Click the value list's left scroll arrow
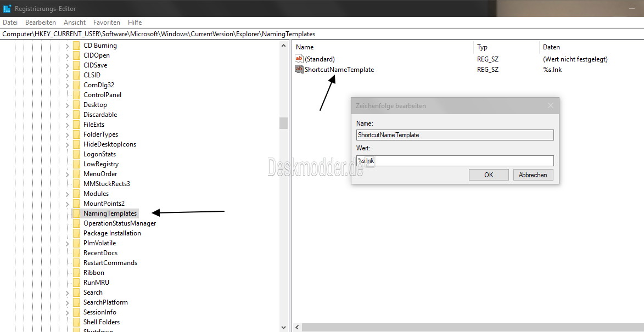This screenshot has width=644, height=332. point(297,328)
